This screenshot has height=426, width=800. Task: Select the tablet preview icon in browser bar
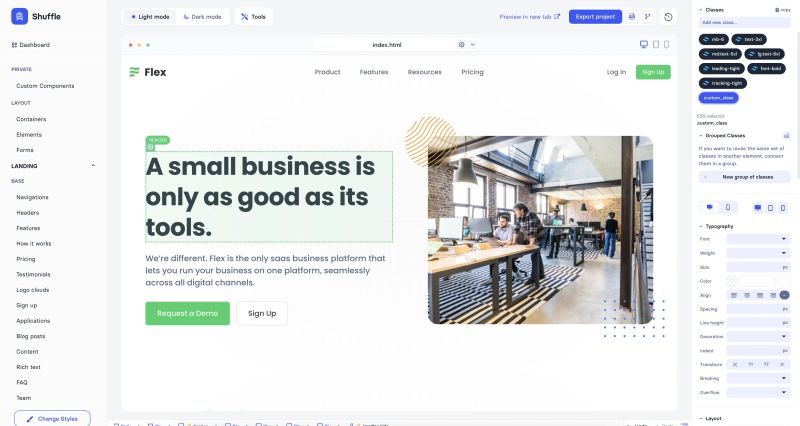tap(656, 44)
